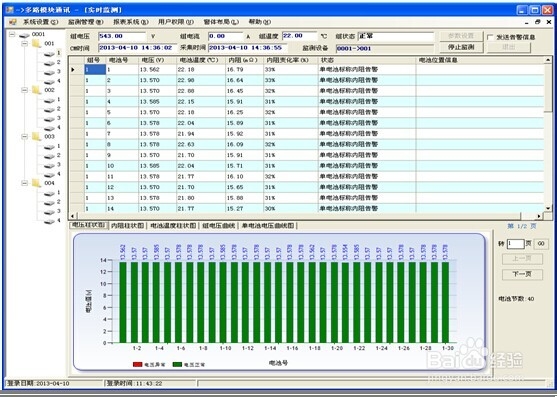Click the 参数设置 button
The height and width of the screenshot is (397, 557).
click(461, 36)
